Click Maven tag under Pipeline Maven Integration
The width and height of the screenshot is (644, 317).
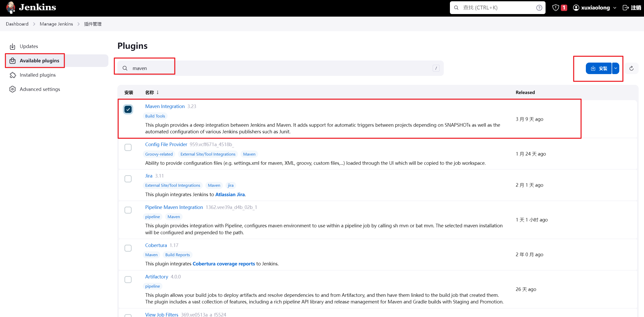pyautogui.click(x=174, y=217)
